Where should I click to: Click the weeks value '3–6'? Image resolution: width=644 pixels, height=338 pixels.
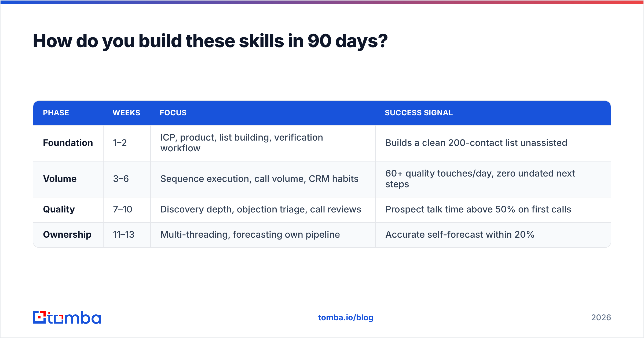121,179
